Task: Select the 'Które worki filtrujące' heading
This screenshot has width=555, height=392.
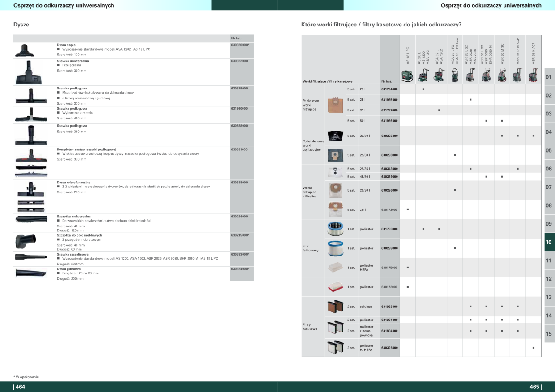Action: (382, 25)
